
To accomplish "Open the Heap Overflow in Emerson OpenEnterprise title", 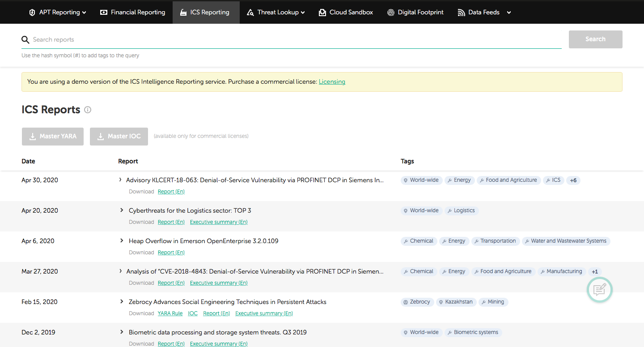I will [203, 241].
